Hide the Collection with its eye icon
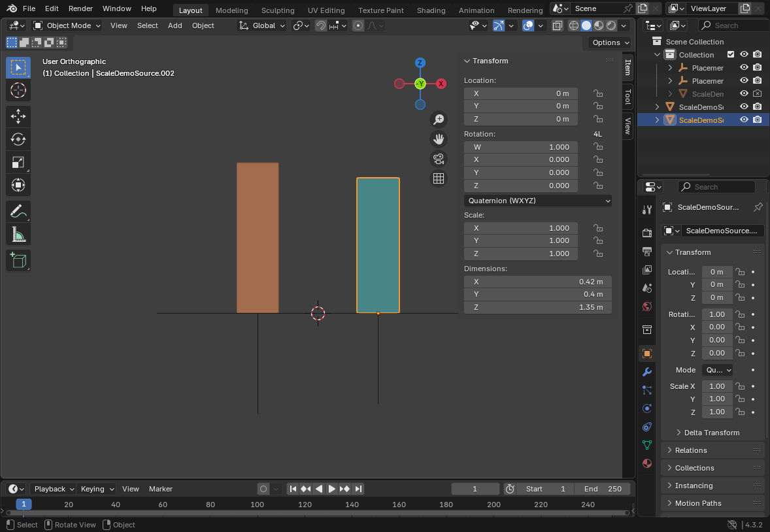 coord(744,54)
